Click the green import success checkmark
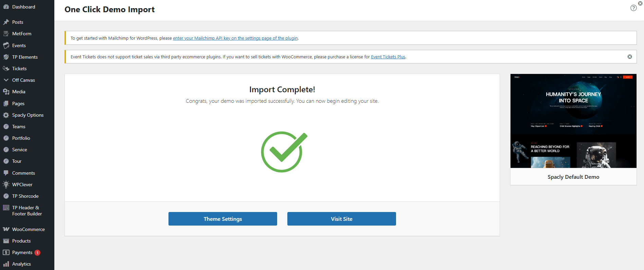644x270 pixels. (284, 152)
